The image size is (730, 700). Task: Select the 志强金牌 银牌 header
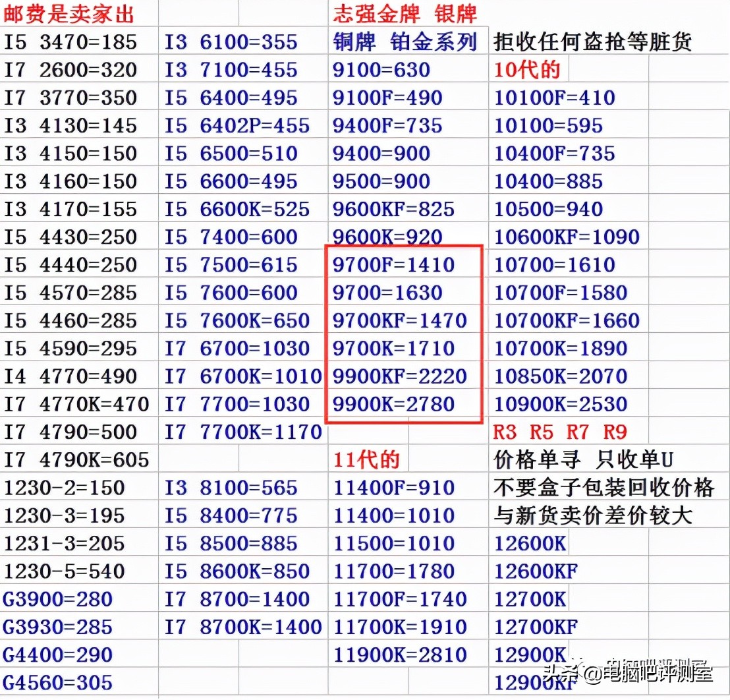point(405,13)
